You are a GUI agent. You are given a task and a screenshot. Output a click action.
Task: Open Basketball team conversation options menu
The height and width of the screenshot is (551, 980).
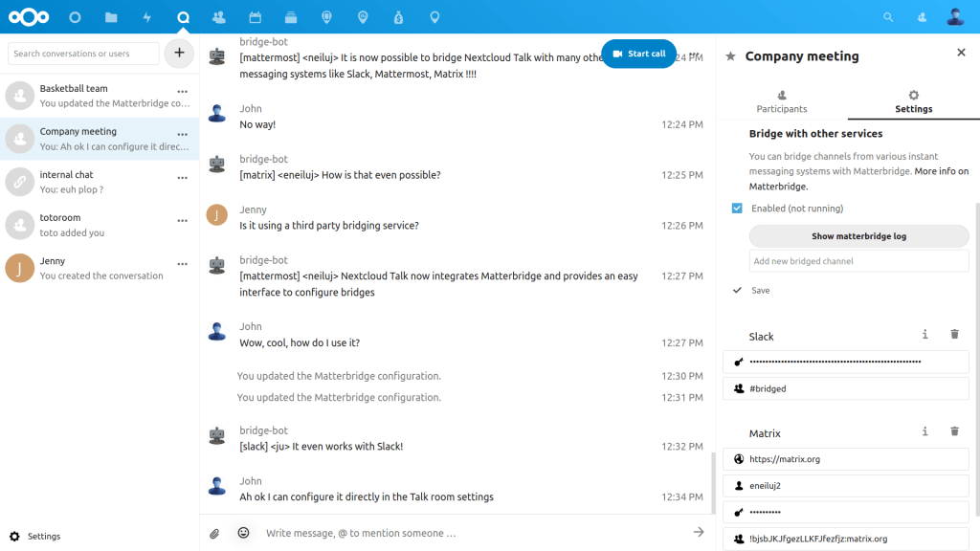[182, 92]
